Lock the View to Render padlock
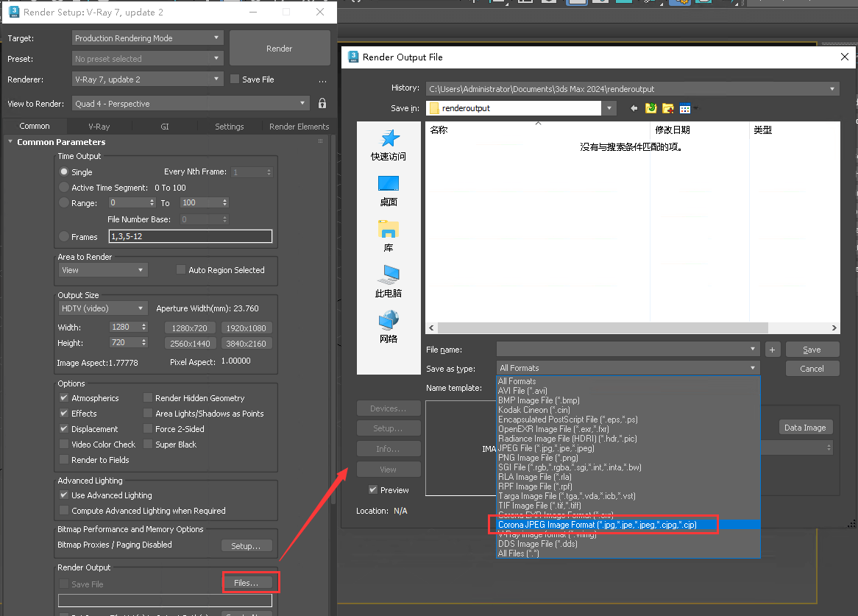Screen dimensions: 858x616 pos(322,104)
